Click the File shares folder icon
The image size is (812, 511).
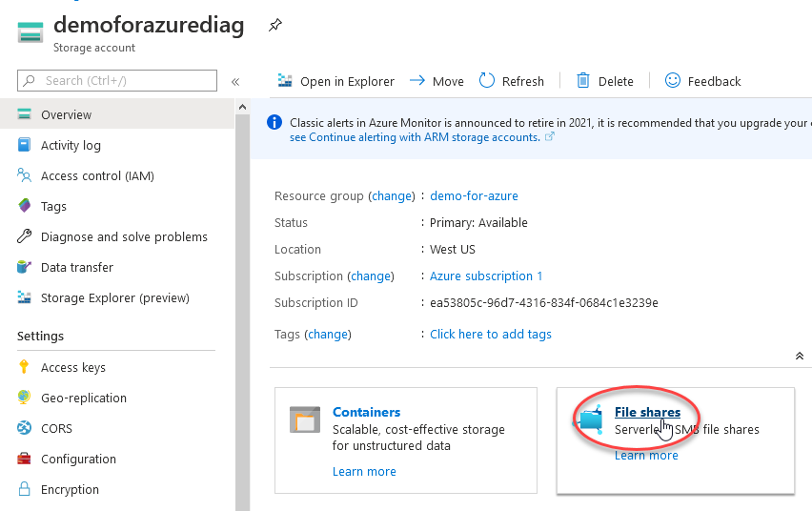[x=589, y=419]
